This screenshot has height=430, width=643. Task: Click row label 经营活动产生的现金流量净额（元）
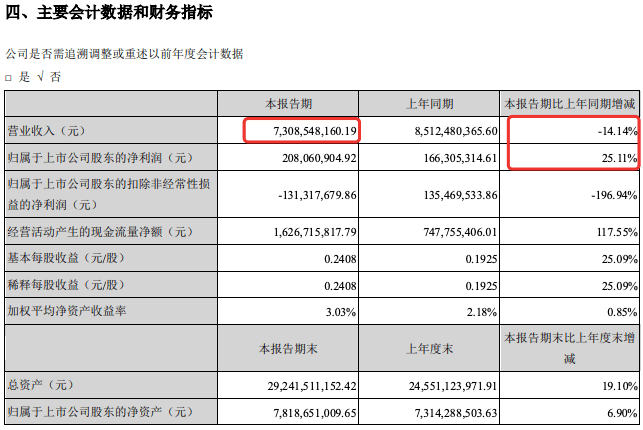(x=100, y=232)
